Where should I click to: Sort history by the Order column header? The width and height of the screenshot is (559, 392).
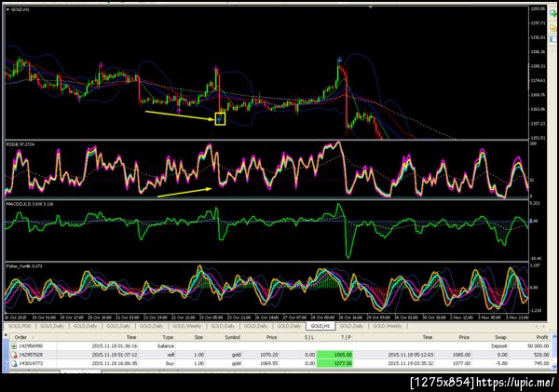21,337
